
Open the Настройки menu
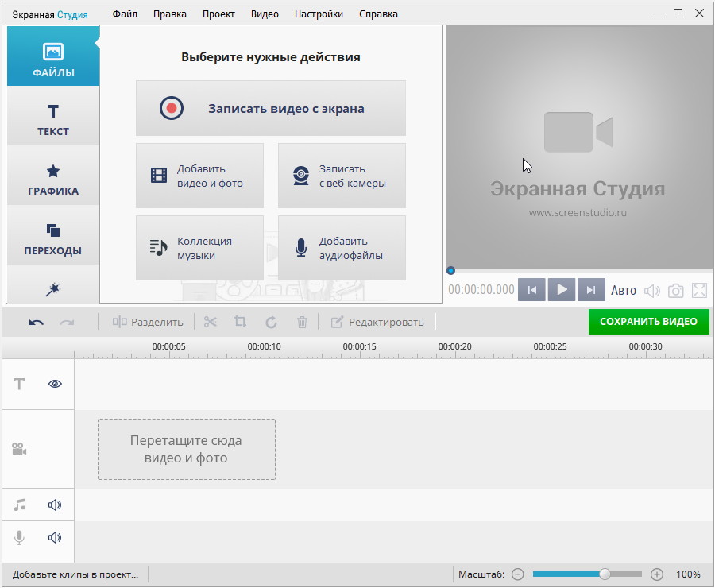[319, 14]
